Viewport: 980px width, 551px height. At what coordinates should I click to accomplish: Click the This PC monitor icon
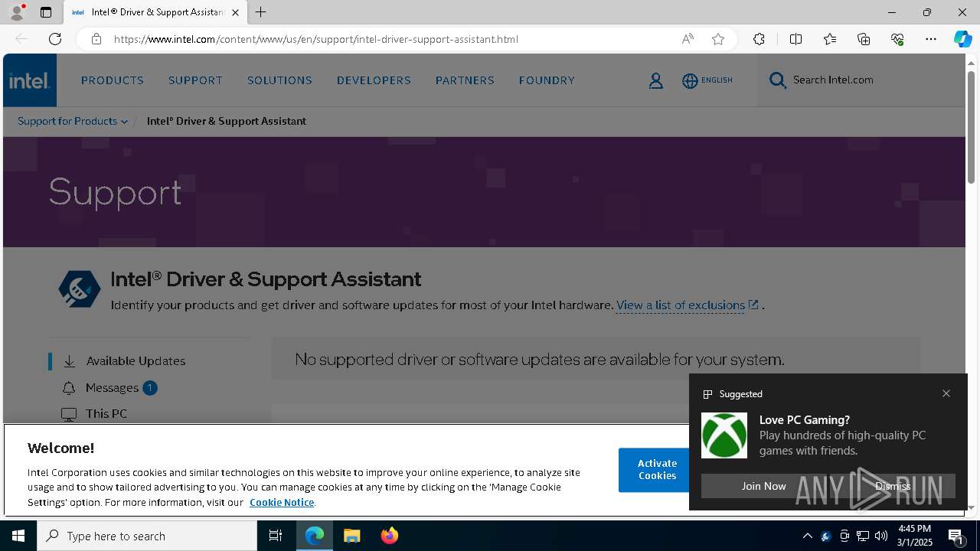(69, 414)
